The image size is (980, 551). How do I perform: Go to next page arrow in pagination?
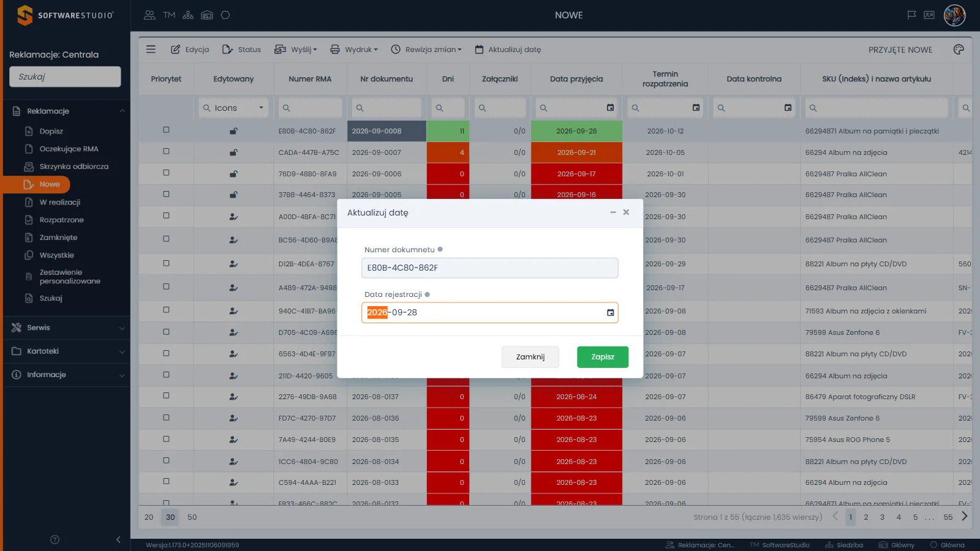coord(965,517)
